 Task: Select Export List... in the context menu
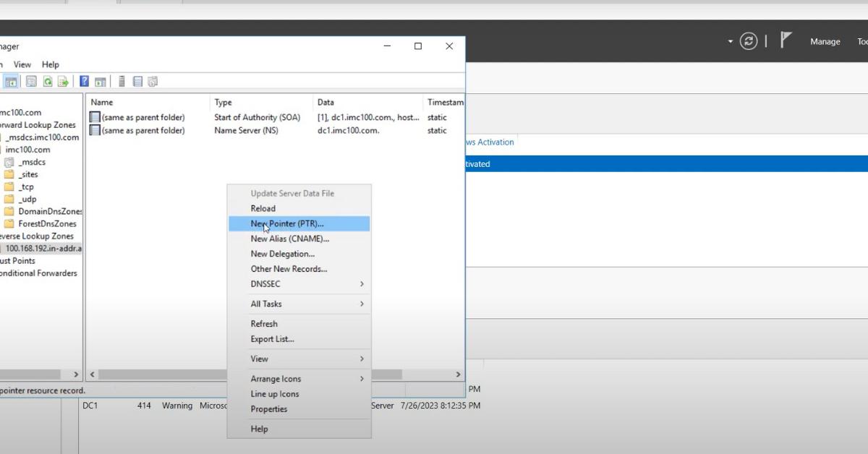click(299, 339)
